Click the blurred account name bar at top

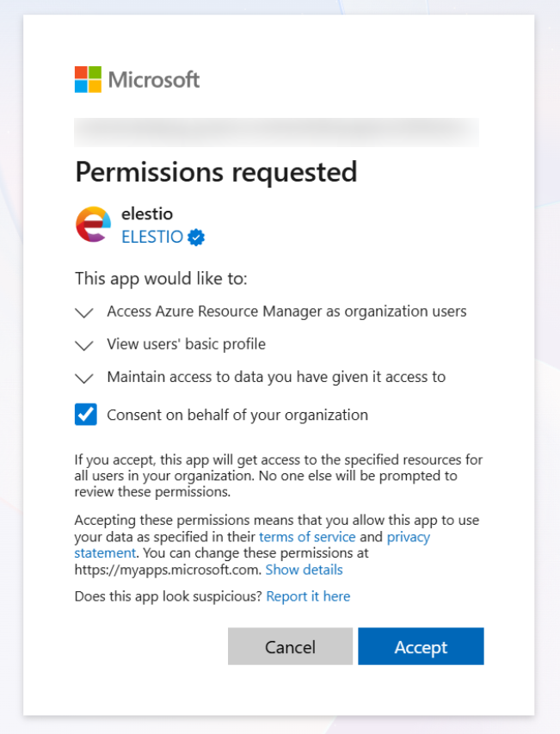[277, 133]
